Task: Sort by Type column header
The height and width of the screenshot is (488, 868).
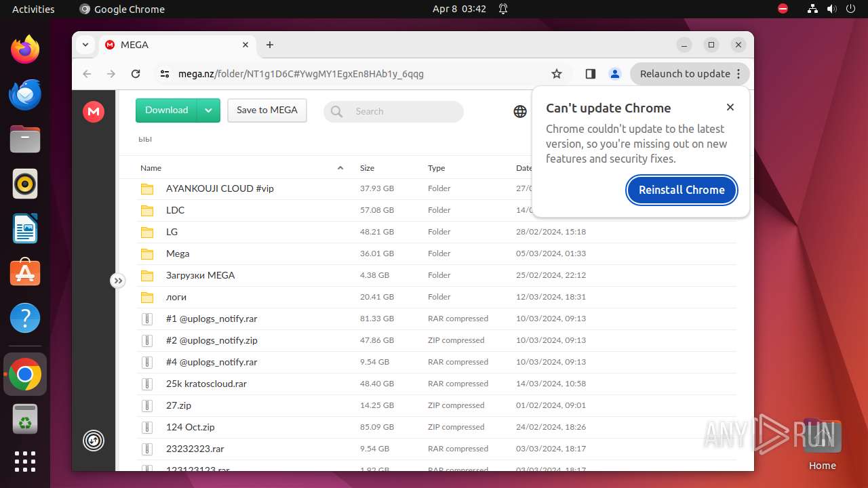Action: [436, 168]
